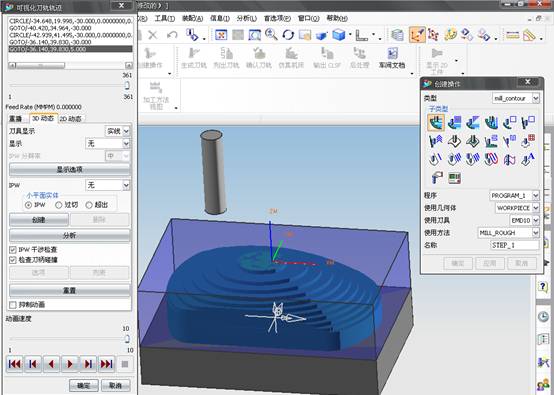Click the highlighted WCS display toolbar icon

coord(417,35)
